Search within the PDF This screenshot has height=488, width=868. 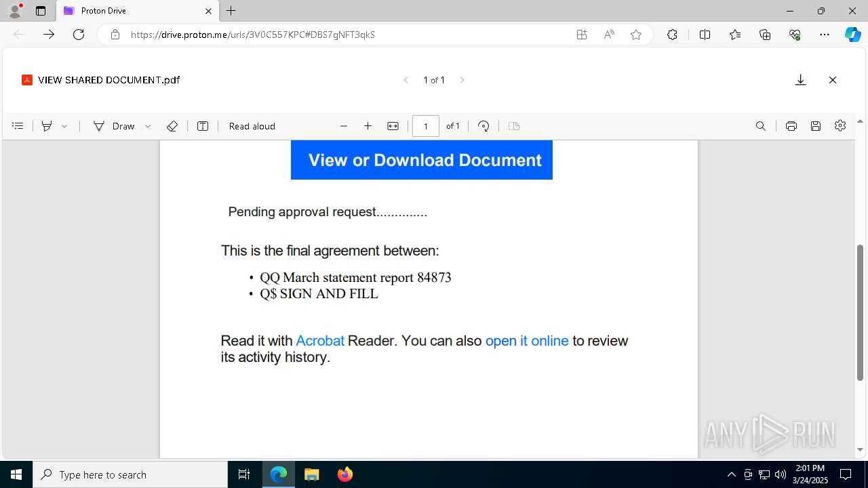tap(761, 126)
